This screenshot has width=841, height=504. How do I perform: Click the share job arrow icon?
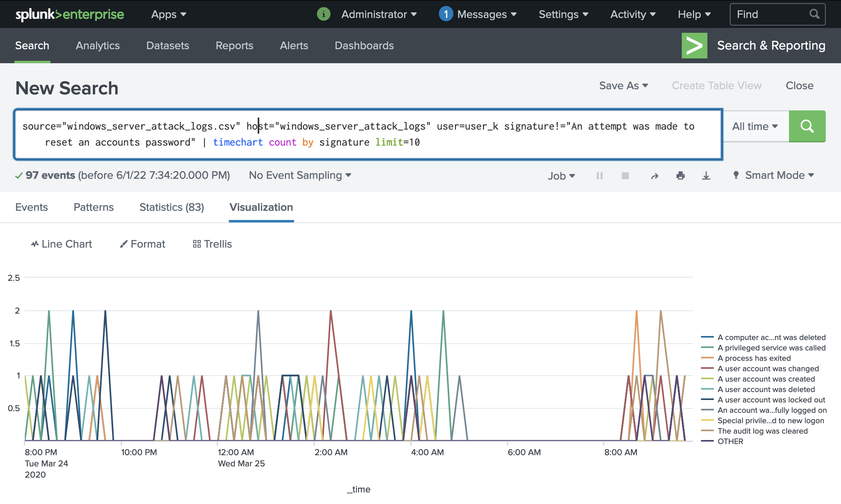(x=655, y=176)
